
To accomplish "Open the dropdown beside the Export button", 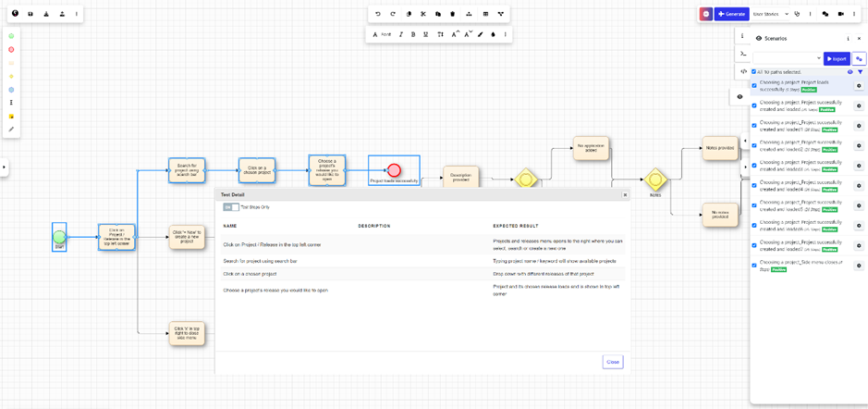I will pyautogui.click(x=788, y=58).
